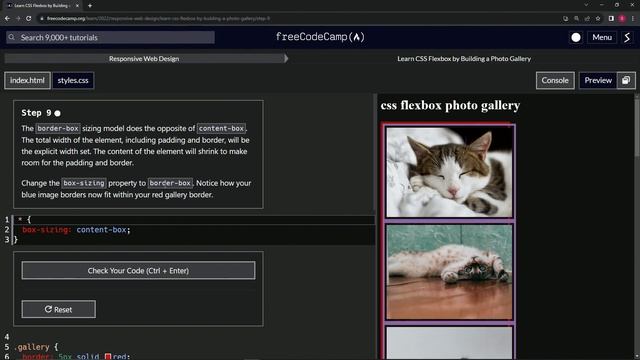Click the red color swatch on line 6
The image size is (640, 360).
click(108, 357)
